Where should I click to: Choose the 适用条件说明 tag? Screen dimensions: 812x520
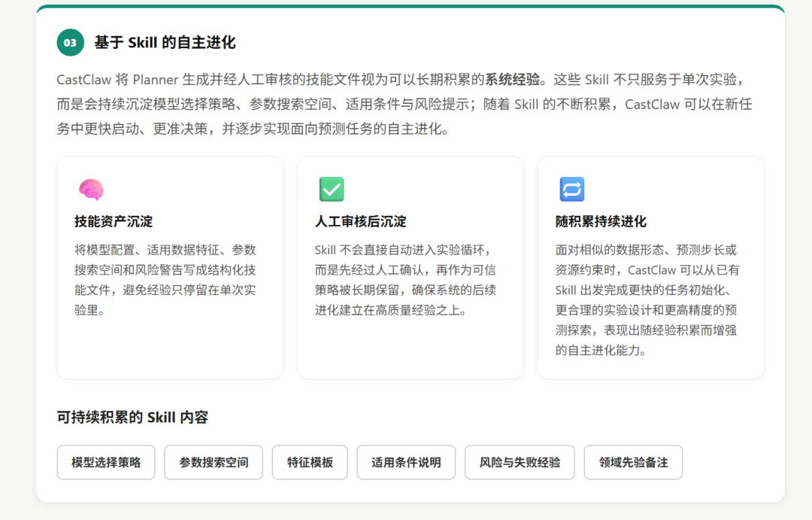(x=406, y=463)
